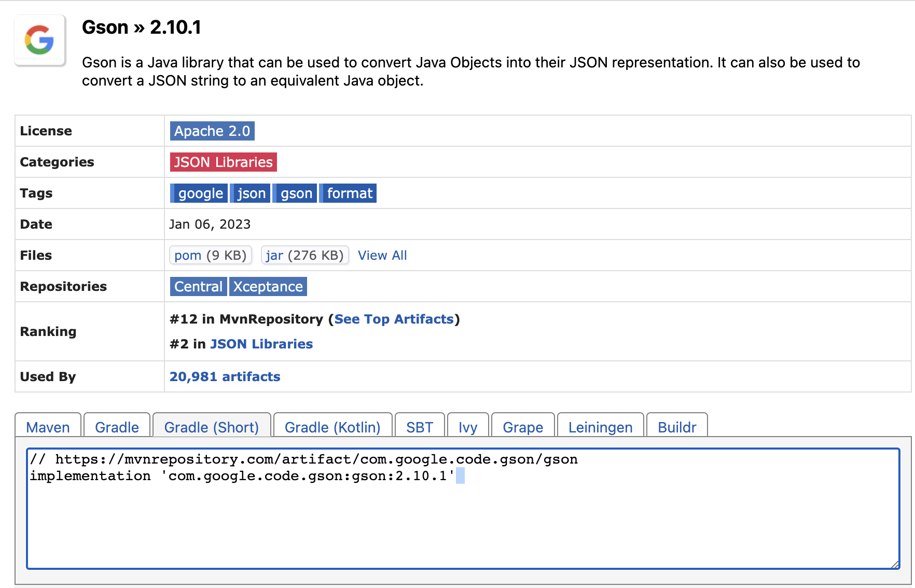Open the Central repository badge
915x588 pixels.
[198, 287]
